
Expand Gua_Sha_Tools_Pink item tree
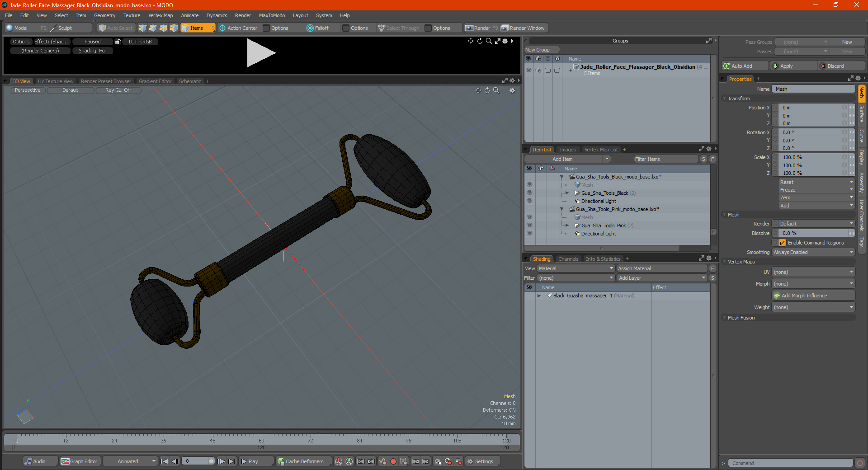[x=567, y=226]
